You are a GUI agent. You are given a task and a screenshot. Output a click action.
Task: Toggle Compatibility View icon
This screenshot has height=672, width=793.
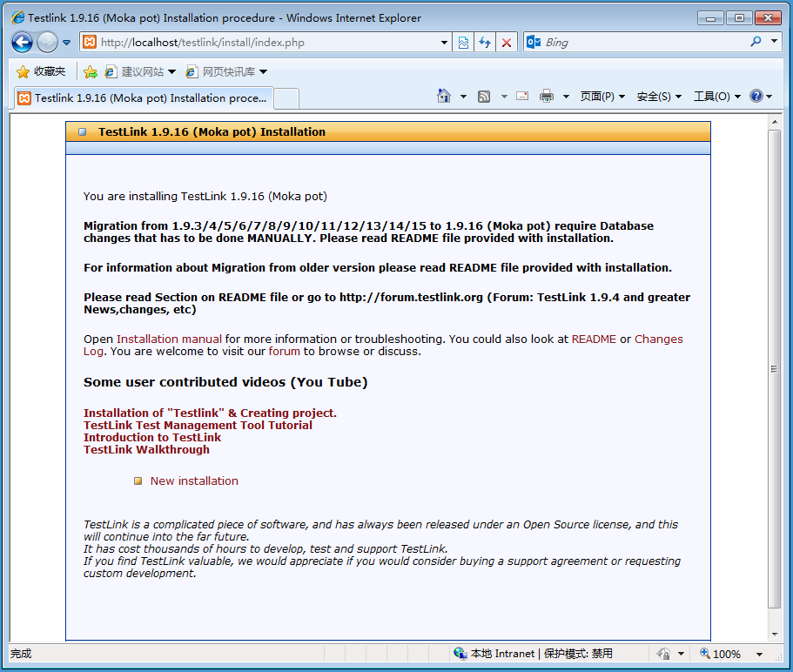tap(463, 43)
